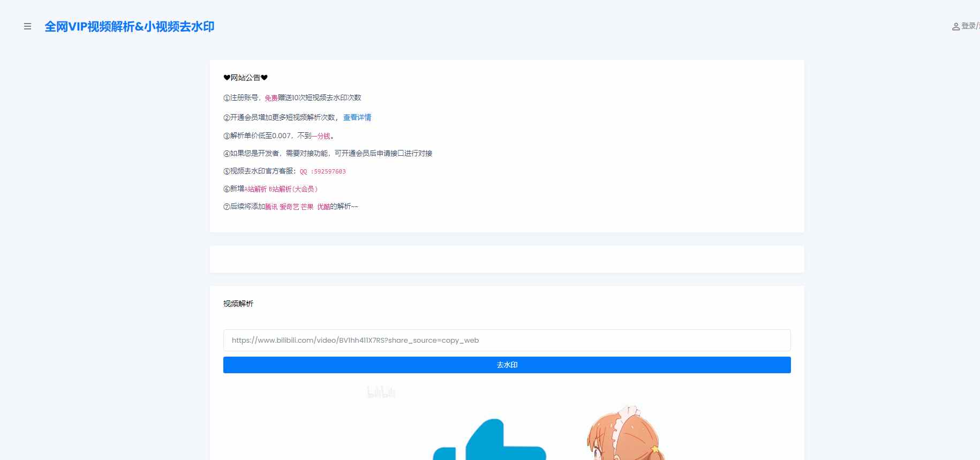Click the faint bilibili watermark logo
The height and width of the screenshot is (460, 980).
tap(381, 393)
